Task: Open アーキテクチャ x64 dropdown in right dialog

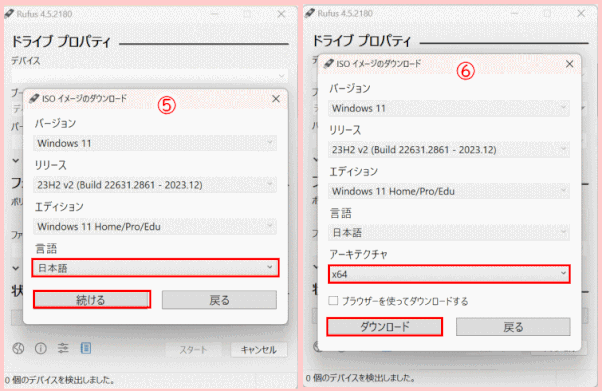Action: (449, 274)
